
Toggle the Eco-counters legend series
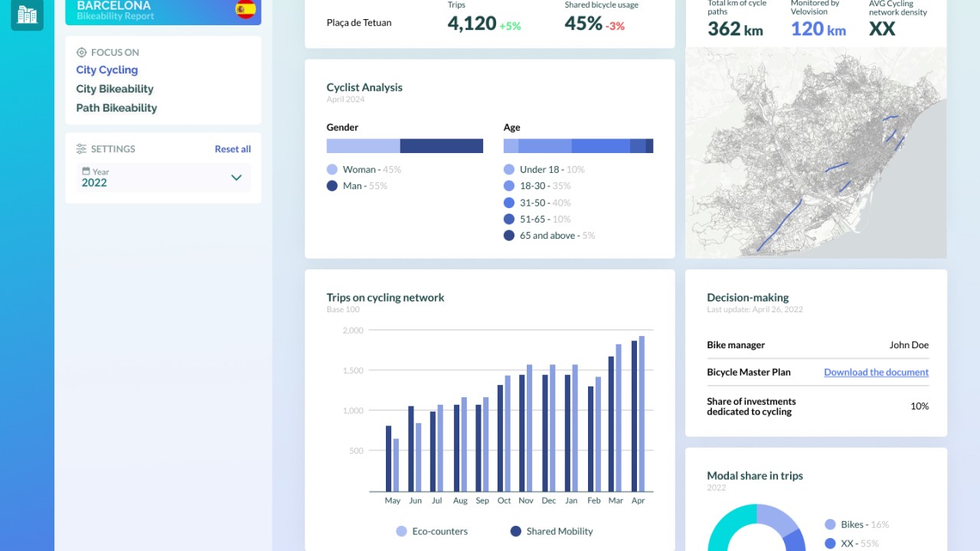tap(401, 531)
